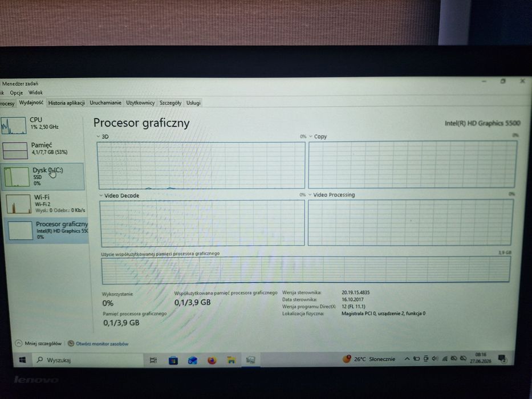Open the Wi-Fi network tray icon

tap(444, 359)
